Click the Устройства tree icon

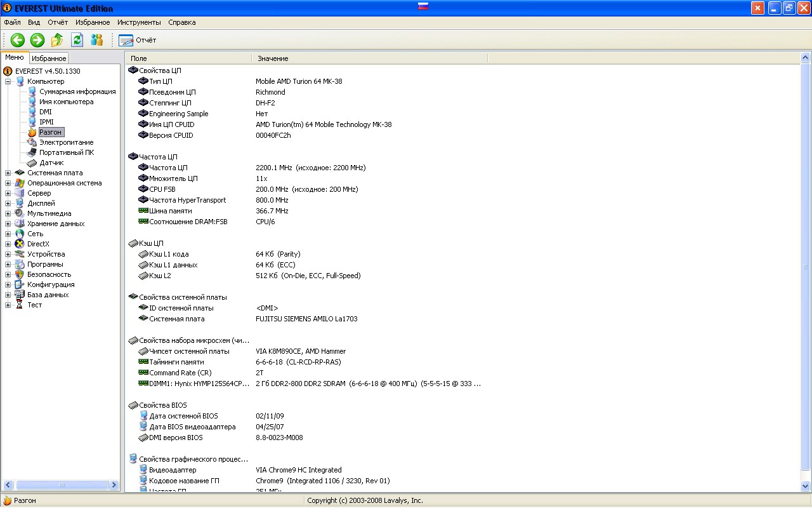click(x=20, y=254)
